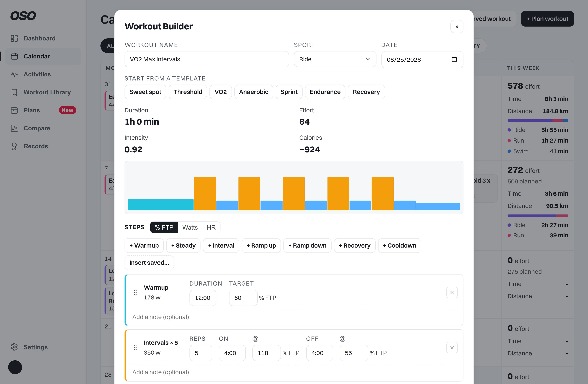Click the Settings gear icon
The width and height of the screenshot is (588, 384).
(x=14, y=347)
